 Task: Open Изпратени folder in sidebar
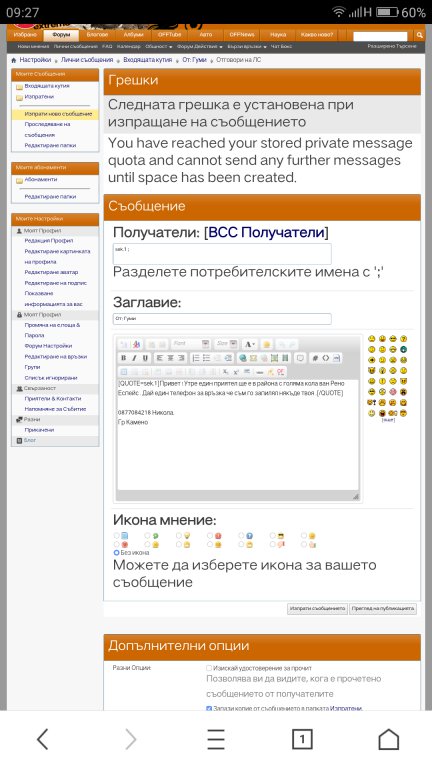pos(39,96)
